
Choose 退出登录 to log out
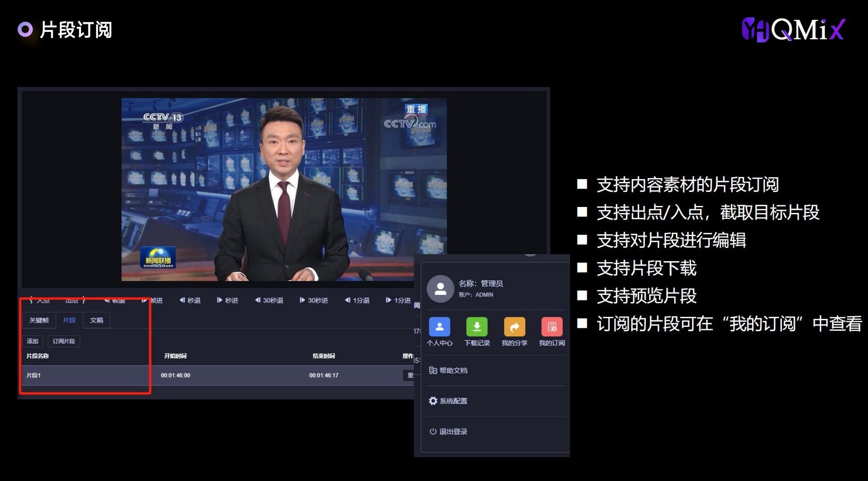tap(448, 431)
